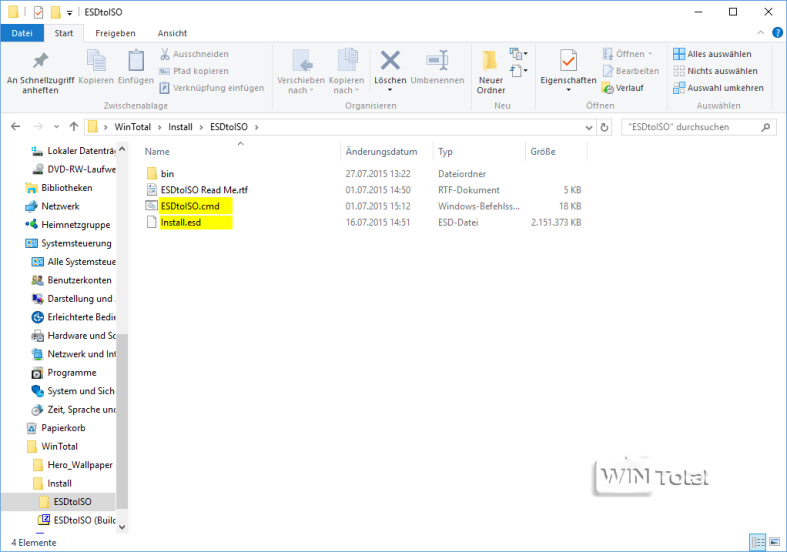
Task: Choose Pfad kopieren in the ribbon
Action: pyautogui.click(x=194, y=71)
